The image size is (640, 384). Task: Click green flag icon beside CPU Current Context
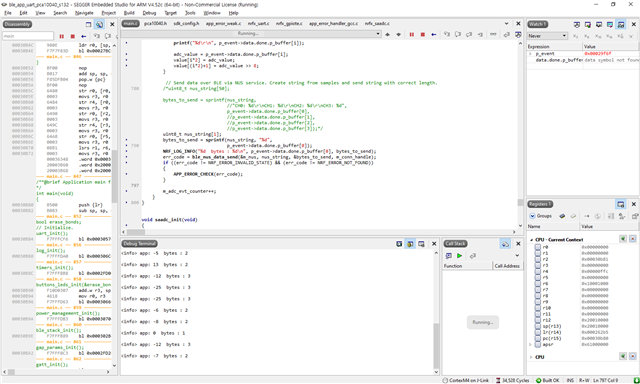[623, 239]
